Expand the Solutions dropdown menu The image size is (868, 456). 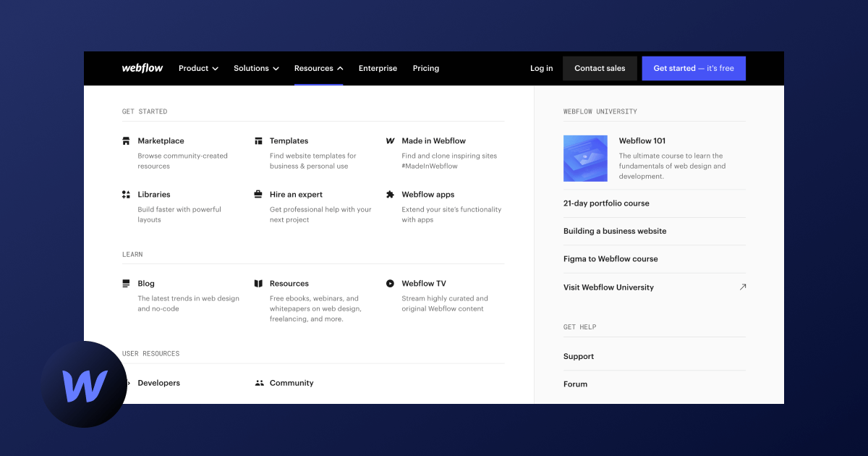pyautogui.click(x=256, y=68)
